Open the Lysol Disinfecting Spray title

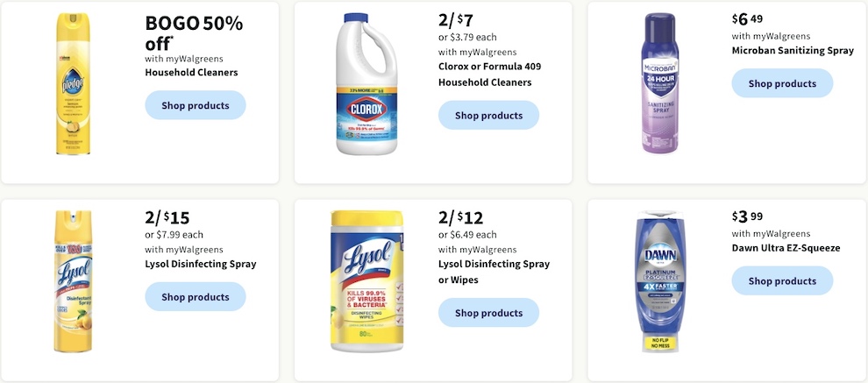[x=201, y=264]
